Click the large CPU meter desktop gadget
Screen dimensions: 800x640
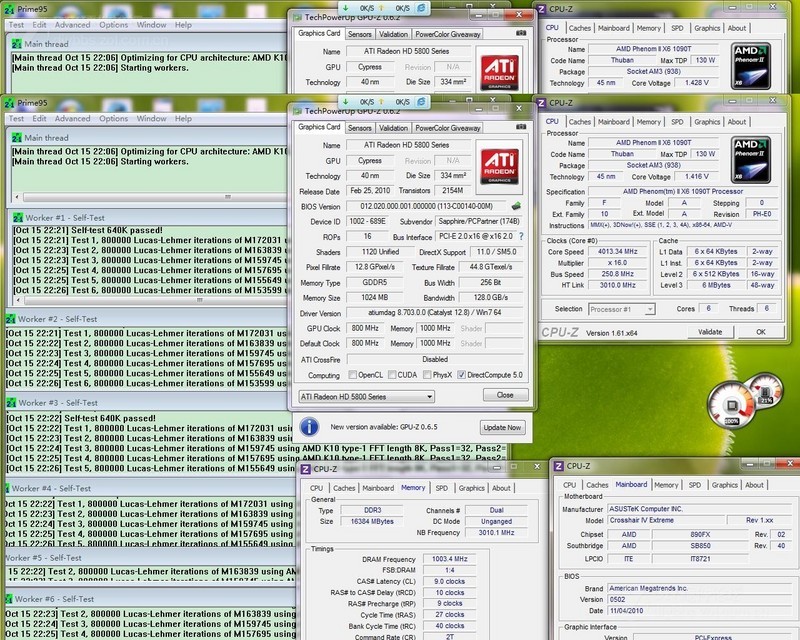(x=732, y=405)
